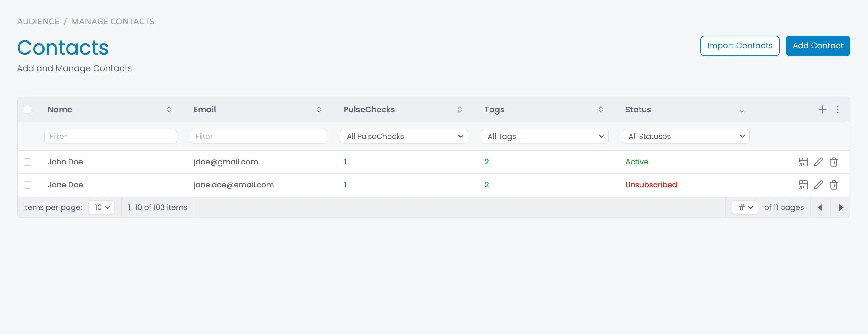Edit Jane Doe contact with pencil icon
The width and height of the screenshot is (868, 334).
818,185
